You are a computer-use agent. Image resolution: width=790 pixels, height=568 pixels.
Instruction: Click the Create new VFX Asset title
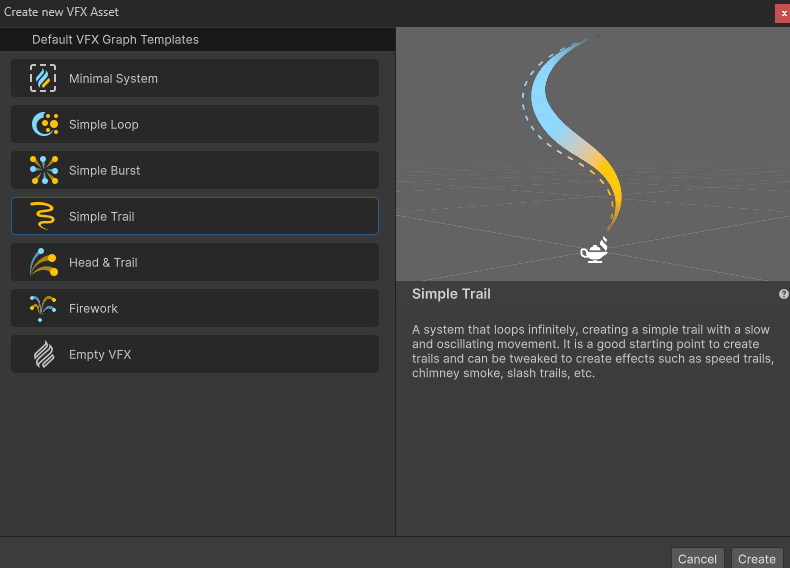pos(61,12)
